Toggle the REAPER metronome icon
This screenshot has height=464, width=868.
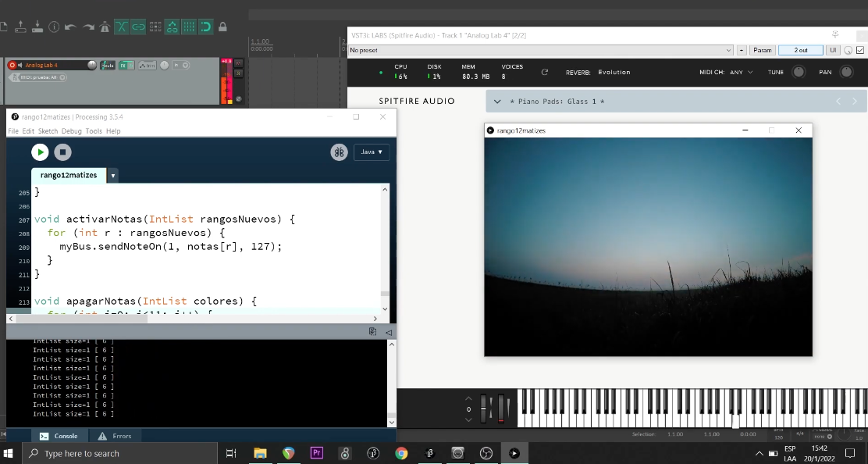[105, 27]
